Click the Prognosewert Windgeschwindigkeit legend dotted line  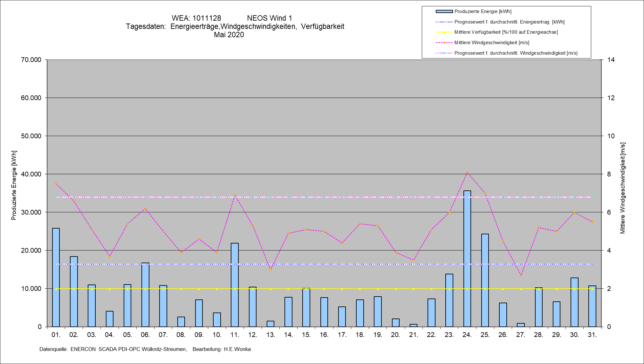click(x=444, y=53)
